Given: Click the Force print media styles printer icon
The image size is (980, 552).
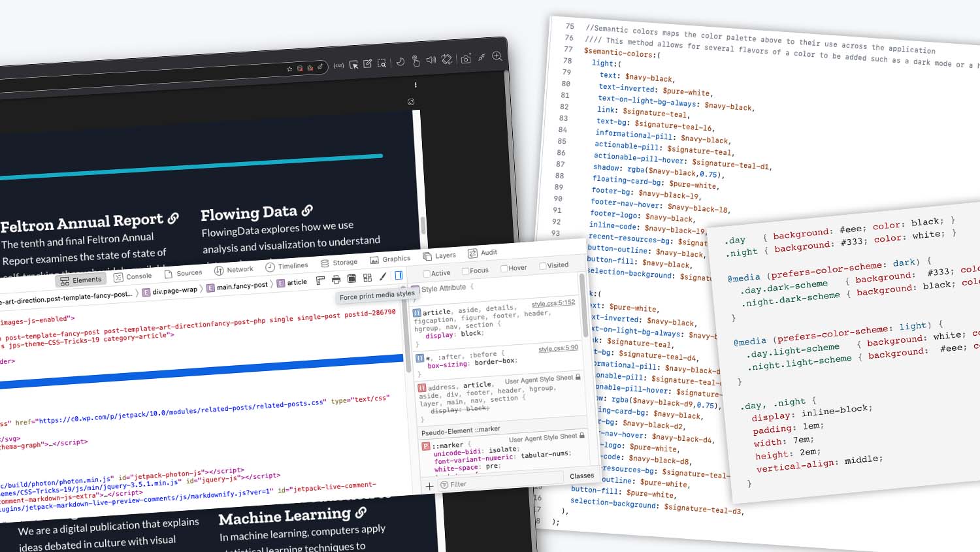Looking at the screenshot, I should pyautogui.click(x=336, y=280).
